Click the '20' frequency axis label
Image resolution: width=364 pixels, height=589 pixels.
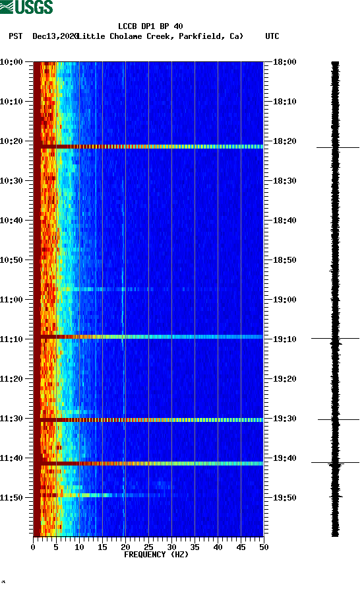(125, 547)
